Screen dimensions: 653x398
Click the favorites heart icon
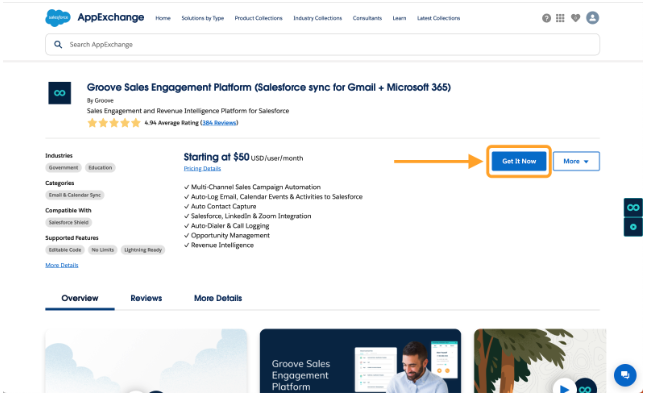pos(576,18)
